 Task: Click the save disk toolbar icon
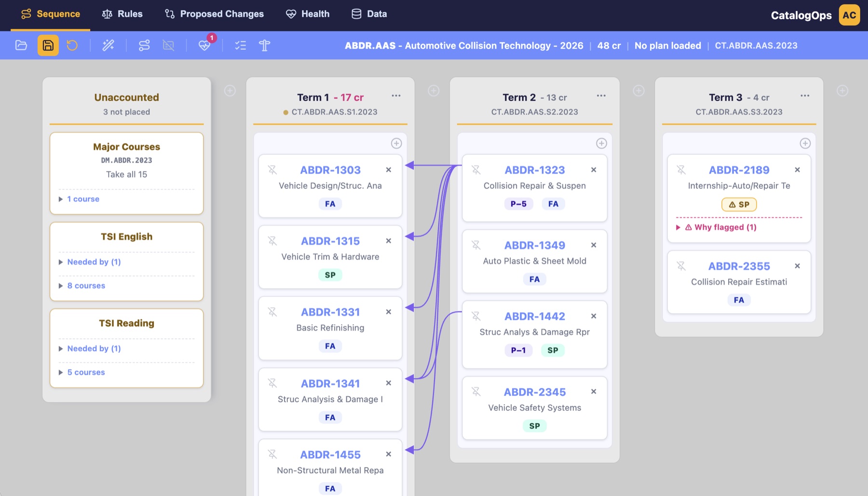[x=48, y=45]
